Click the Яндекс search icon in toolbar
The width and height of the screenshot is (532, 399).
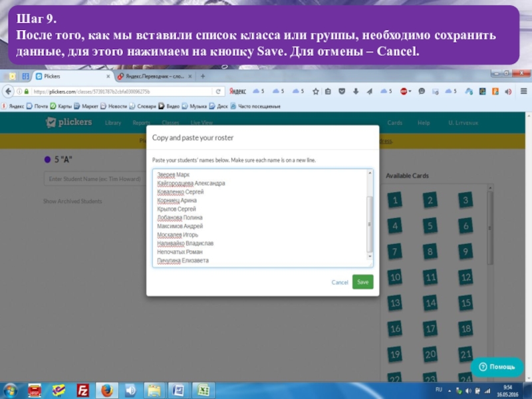(x=237, y=91)
